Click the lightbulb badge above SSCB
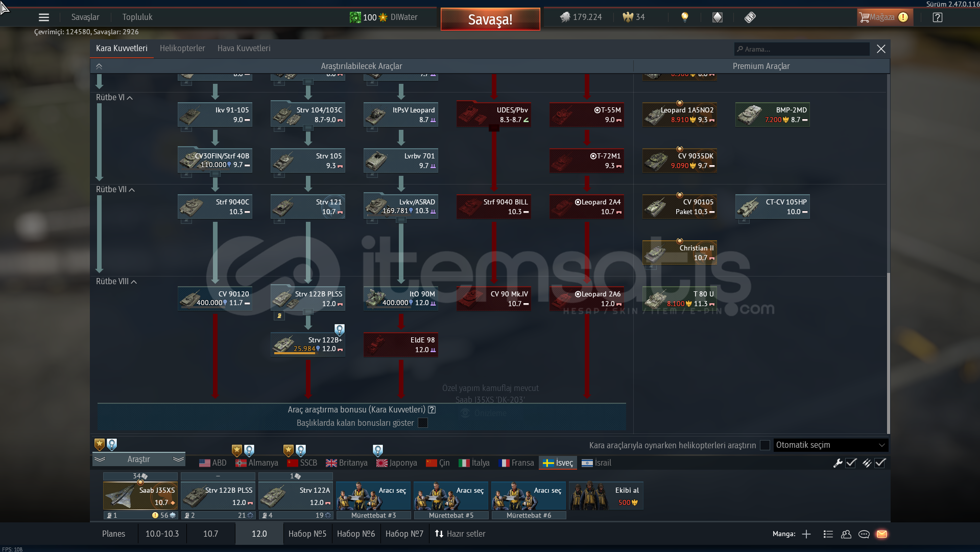The image size is (980, 552). [x=301, y=450]
